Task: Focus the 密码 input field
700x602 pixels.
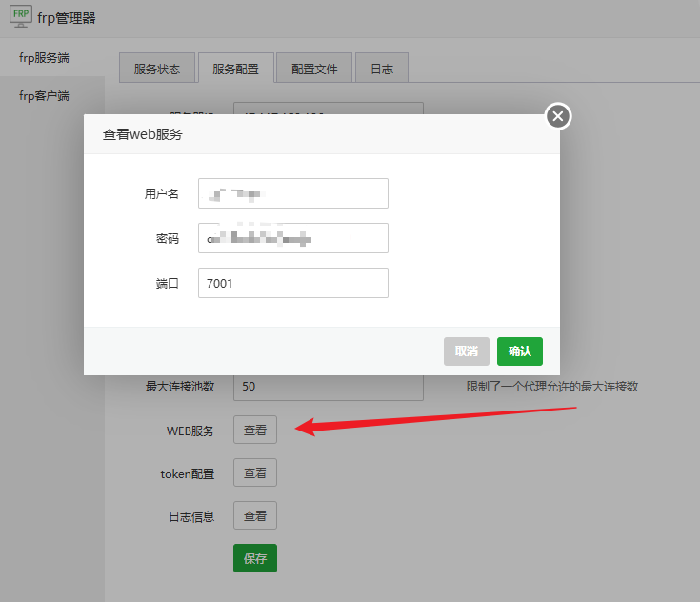Action: click(x=292, y=238)
